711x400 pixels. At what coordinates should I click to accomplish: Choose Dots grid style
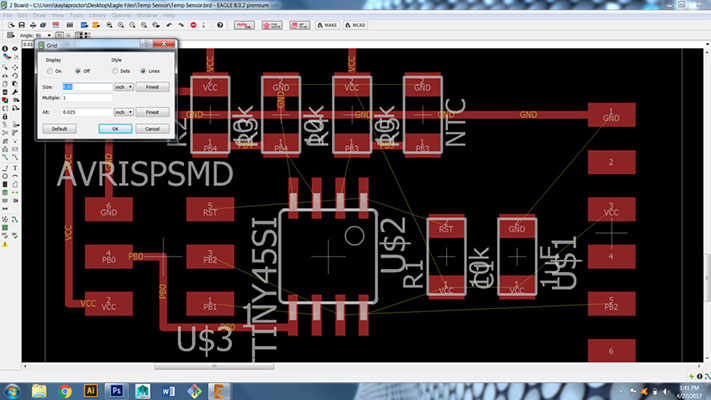pyautogui.click(x=115, y=71)
